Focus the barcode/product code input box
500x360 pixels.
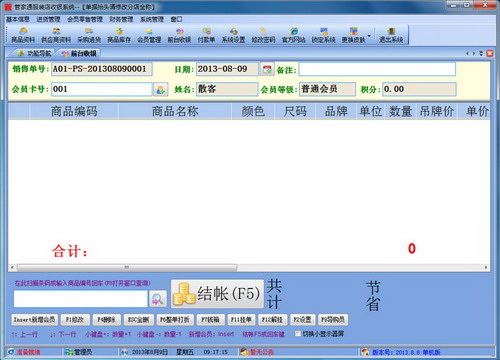[x=80, y=299]
